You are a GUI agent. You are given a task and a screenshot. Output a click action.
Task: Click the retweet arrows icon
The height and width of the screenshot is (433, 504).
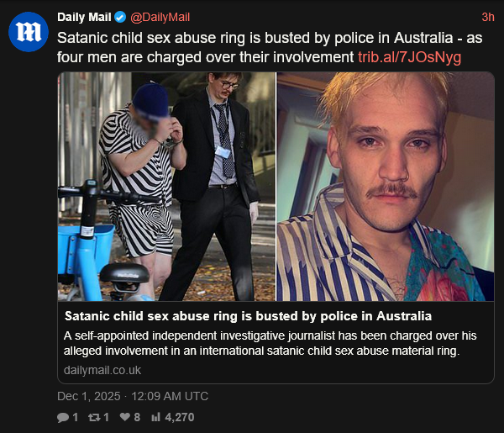(x=94, y=418)
